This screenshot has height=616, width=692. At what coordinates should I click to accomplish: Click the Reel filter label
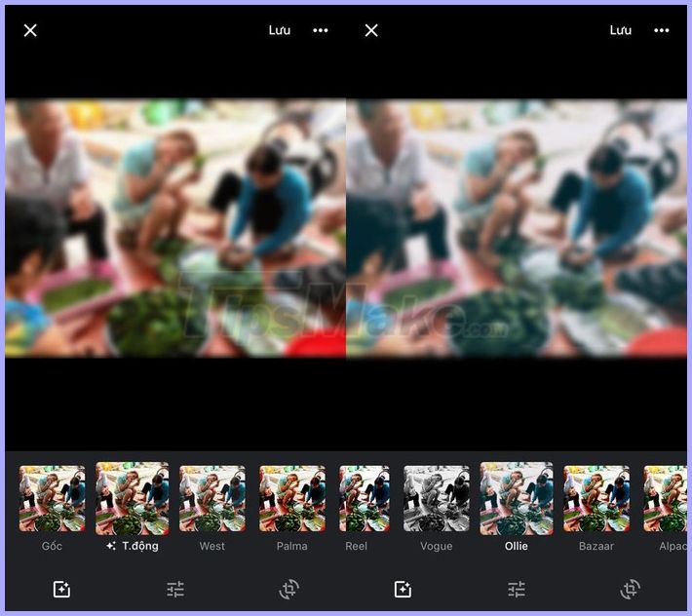tap(356, 546)
